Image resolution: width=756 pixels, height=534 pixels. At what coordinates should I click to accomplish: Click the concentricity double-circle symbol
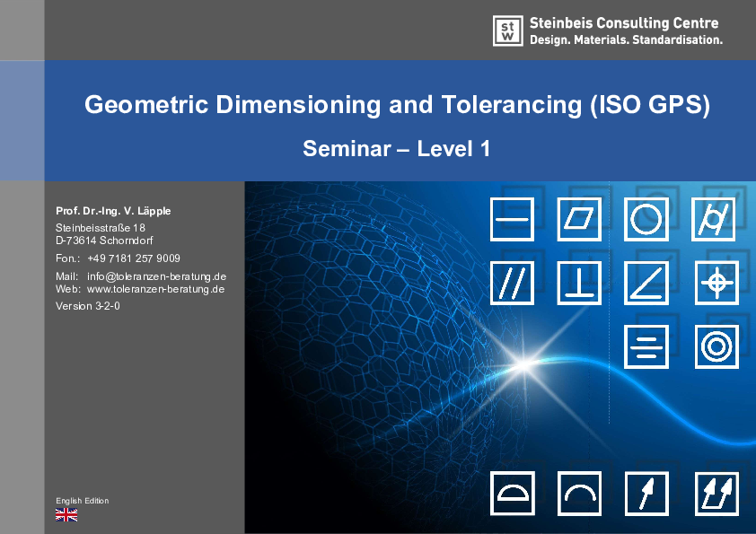[716, 347]
